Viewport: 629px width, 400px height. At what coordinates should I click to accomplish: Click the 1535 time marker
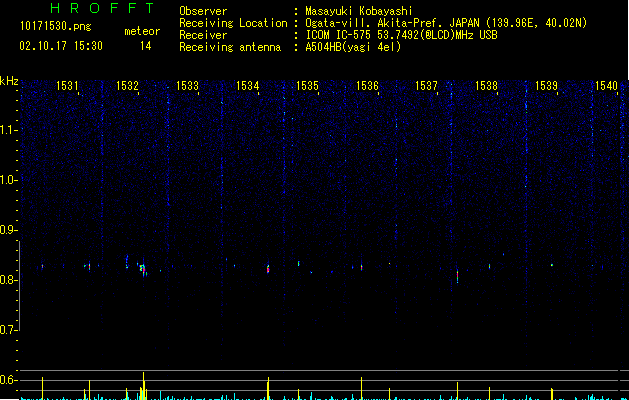307,86
